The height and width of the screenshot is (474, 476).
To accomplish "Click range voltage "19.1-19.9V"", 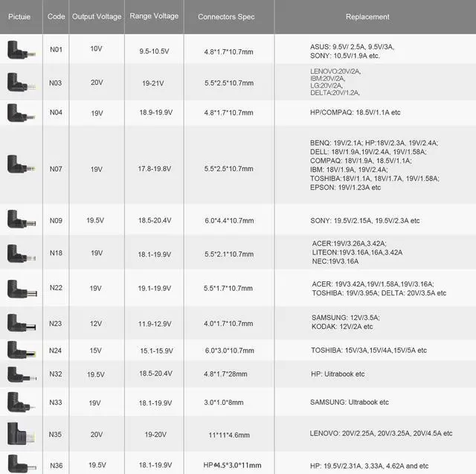I will 155,288.
